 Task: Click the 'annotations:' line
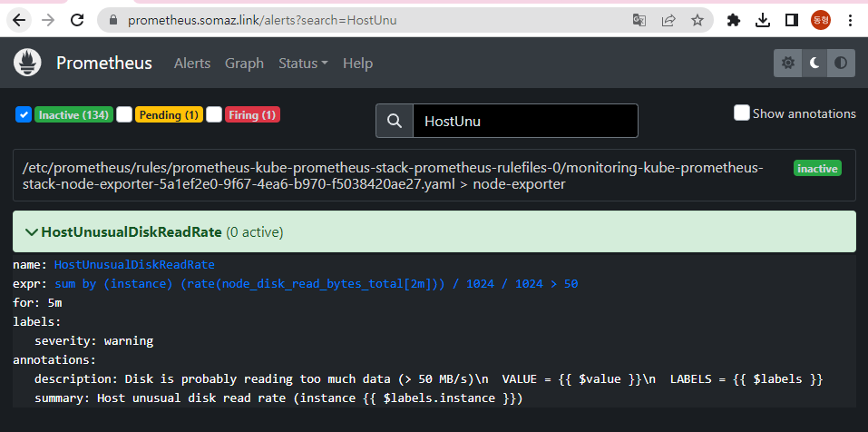54,360
